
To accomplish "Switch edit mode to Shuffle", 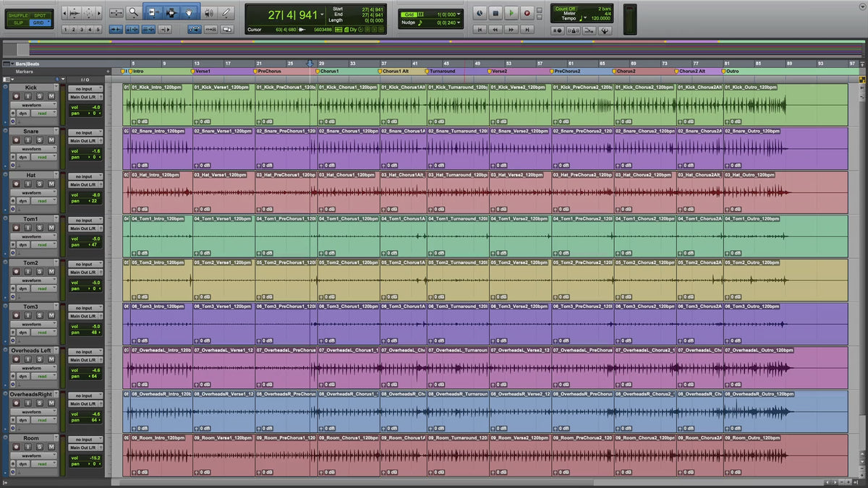I will tap(18, 15).
